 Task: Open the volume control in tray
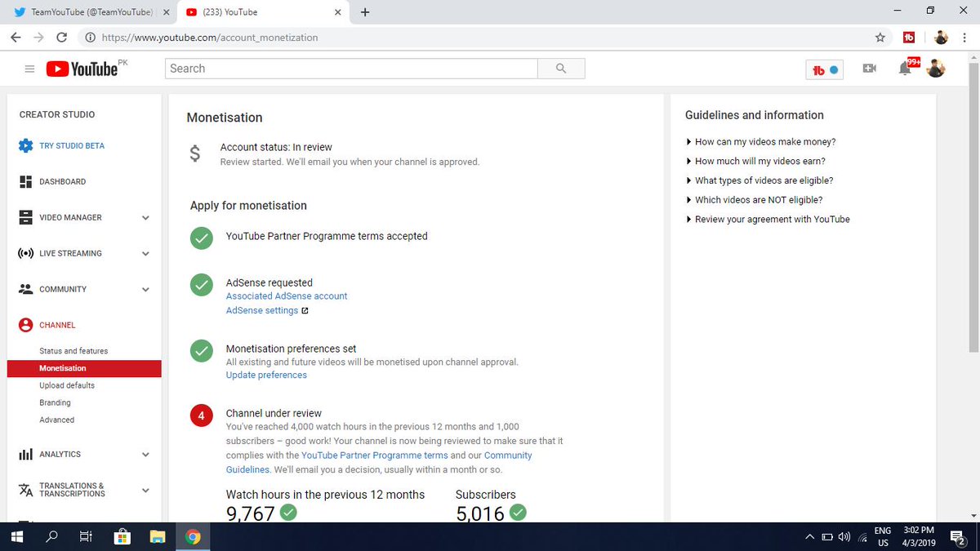point(844,536)
